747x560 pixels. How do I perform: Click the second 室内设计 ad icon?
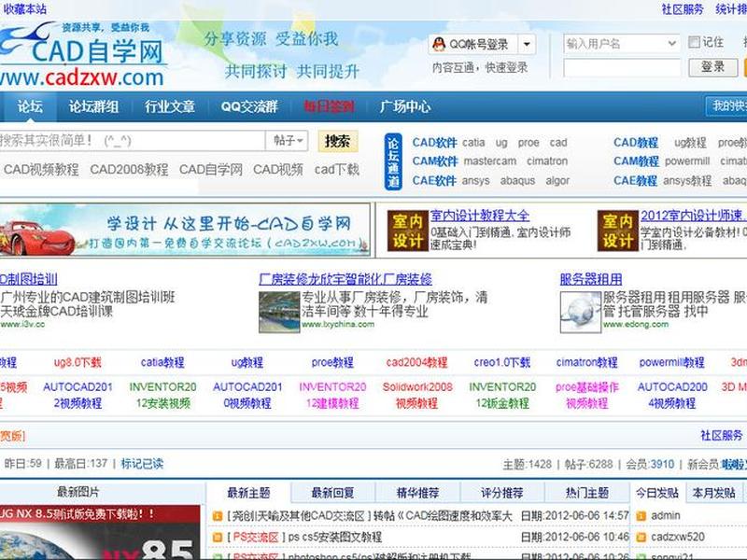[617, 231]
